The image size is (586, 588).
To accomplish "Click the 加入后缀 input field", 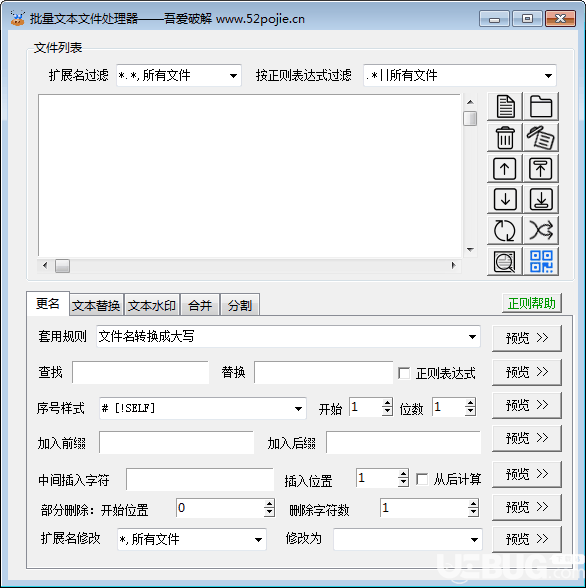I will click(403, 442).
